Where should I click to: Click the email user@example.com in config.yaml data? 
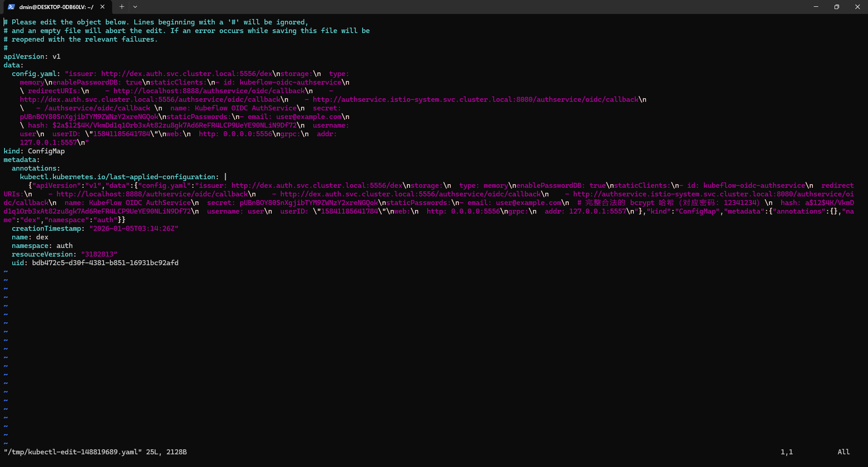(309, 117)
